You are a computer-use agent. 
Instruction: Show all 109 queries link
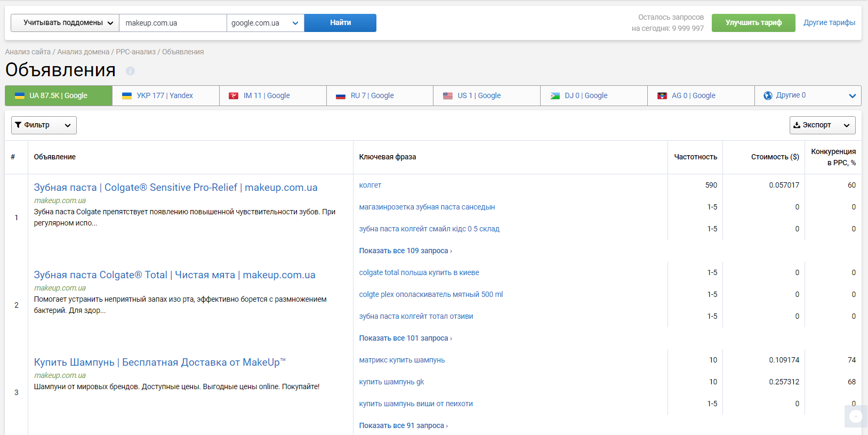point(405,251)
